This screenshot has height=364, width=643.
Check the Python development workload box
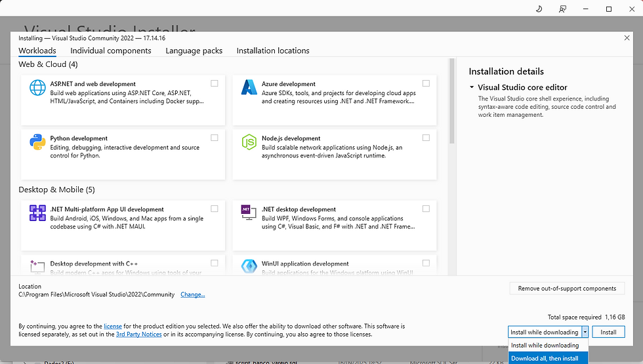coord(215,138)
